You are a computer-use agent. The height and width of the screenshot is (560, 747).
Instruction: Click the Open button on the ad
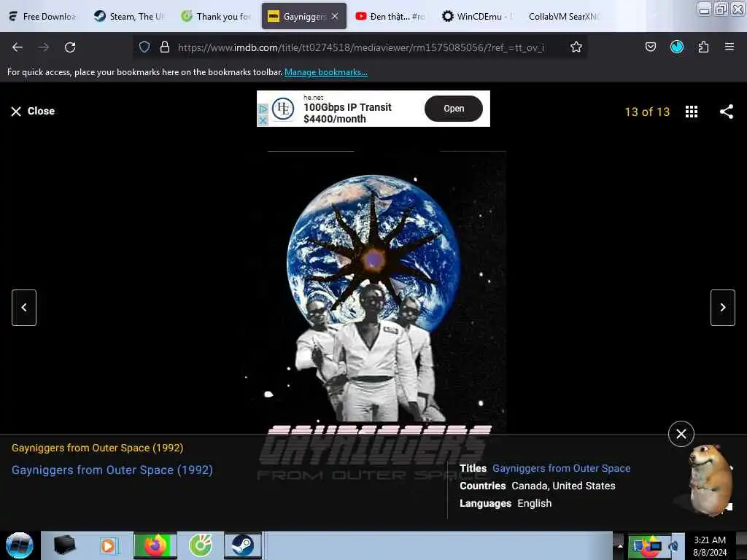[454, 109]
